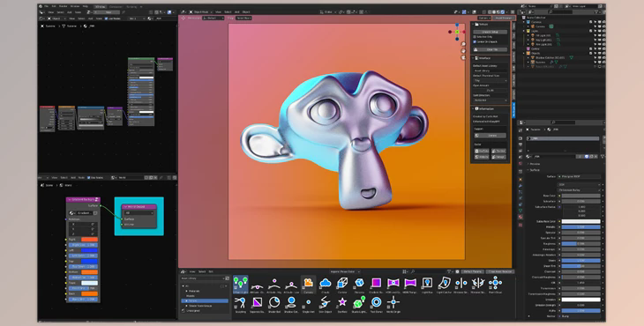Exclude the Lights collection via its checkbox
Screen dimensions: 644x326
tap(591, 31)
